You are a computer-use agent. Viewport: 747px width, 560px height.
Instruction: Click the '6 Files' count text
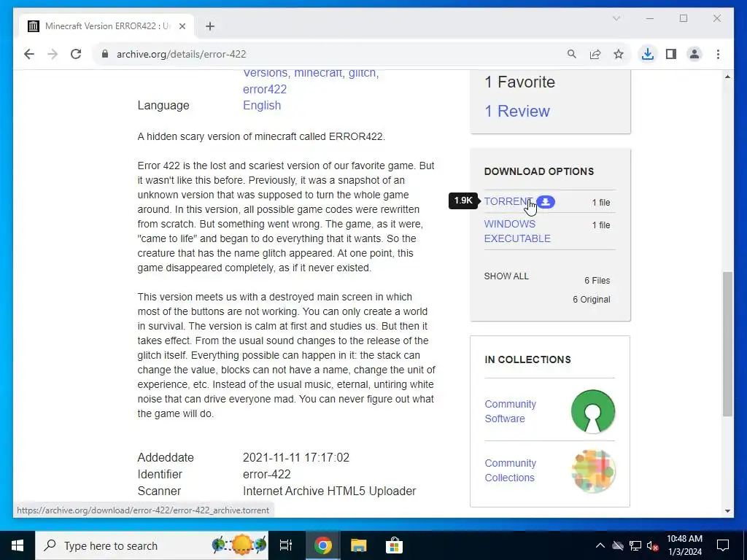[597, 281]
